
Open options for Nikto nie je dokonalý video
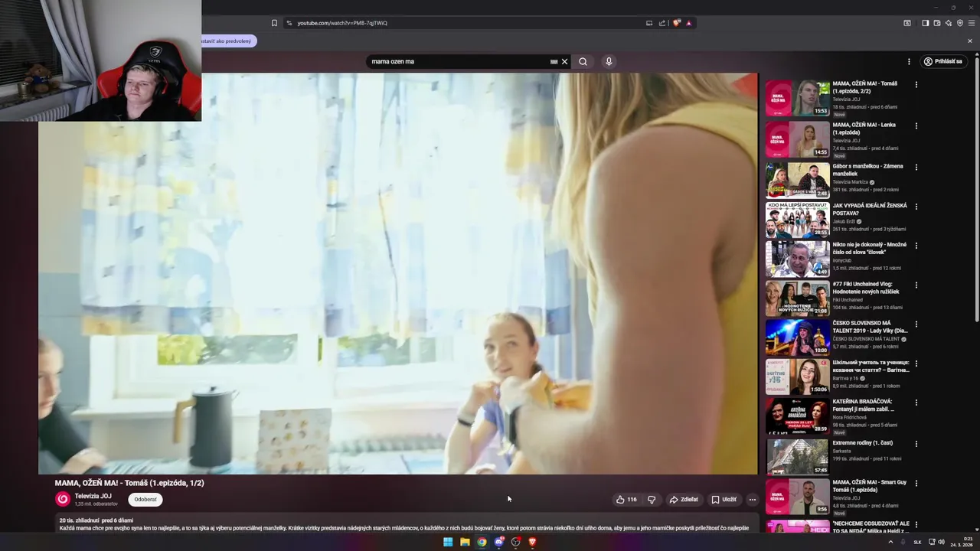[916, 246]
